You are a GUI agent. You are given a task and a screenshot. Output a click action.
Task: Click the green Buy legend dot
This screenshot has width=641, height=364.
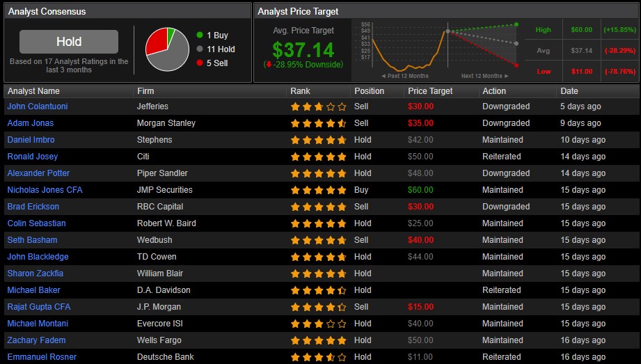200,35
